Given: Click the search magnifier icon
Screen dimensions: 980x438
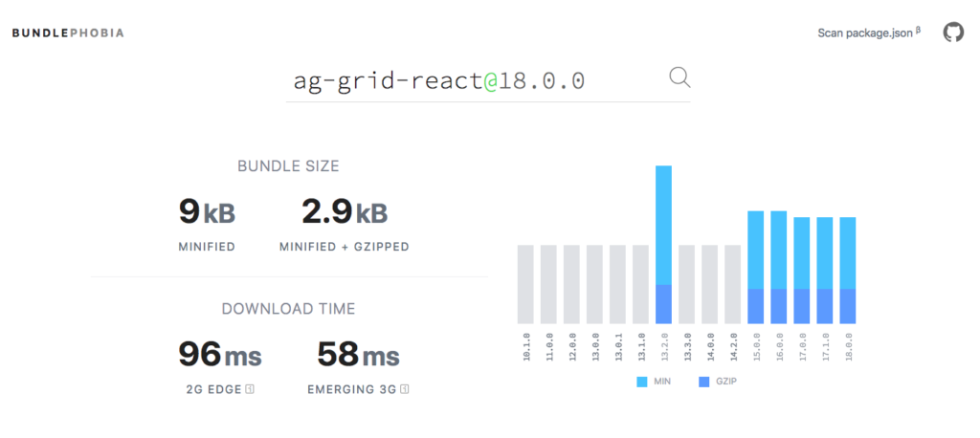Looking at the screenshot, I should [679, 78].
